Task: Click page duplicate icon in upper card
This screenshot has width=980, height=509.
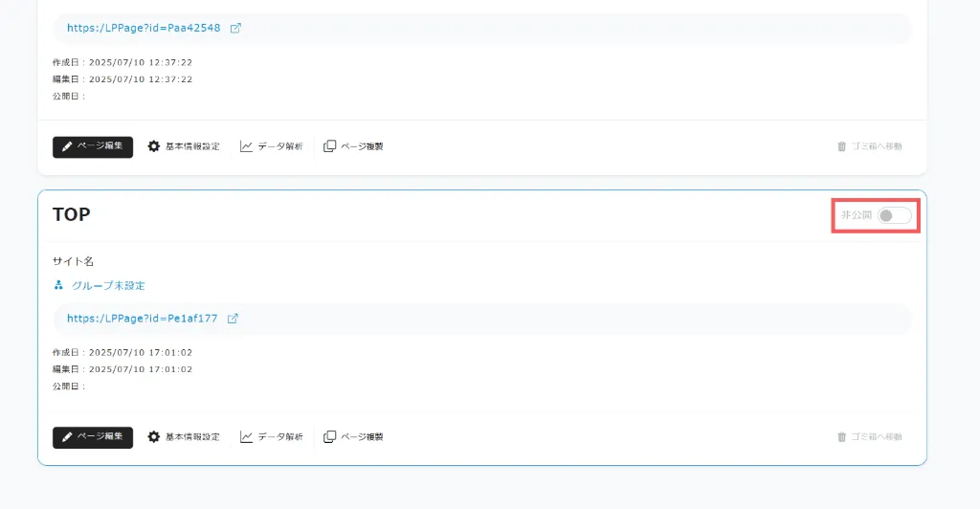Action: coord(329,146)
